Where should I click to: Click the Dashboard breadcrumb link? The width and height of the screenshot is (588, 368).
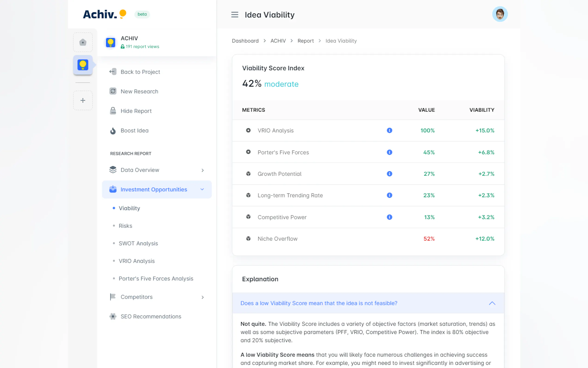coord(245,41)
